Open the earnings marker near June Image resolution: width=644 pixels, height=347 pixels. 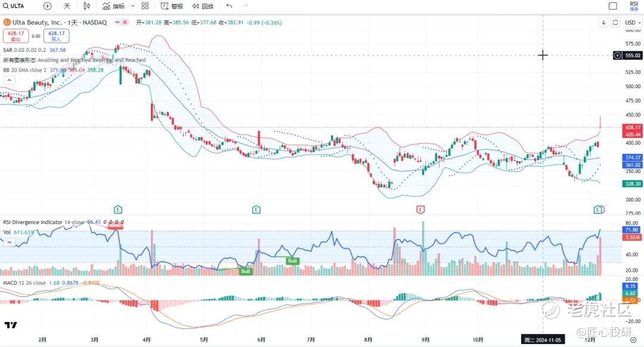coord(256,210)
